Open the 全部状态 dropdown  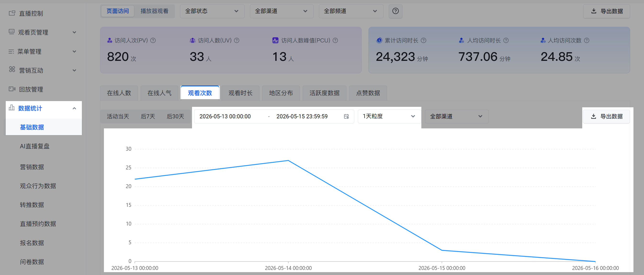tap(212, 11)
